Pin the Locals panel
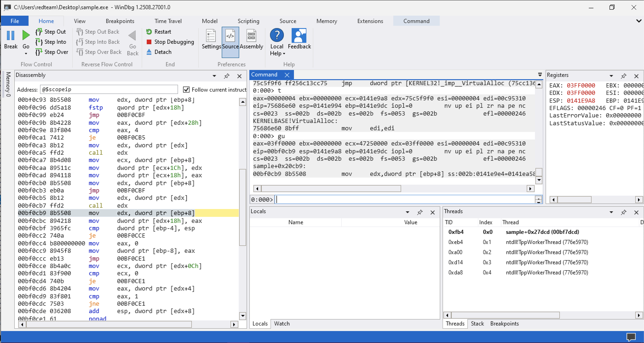 pyautogui.click(x=420, y=212)
